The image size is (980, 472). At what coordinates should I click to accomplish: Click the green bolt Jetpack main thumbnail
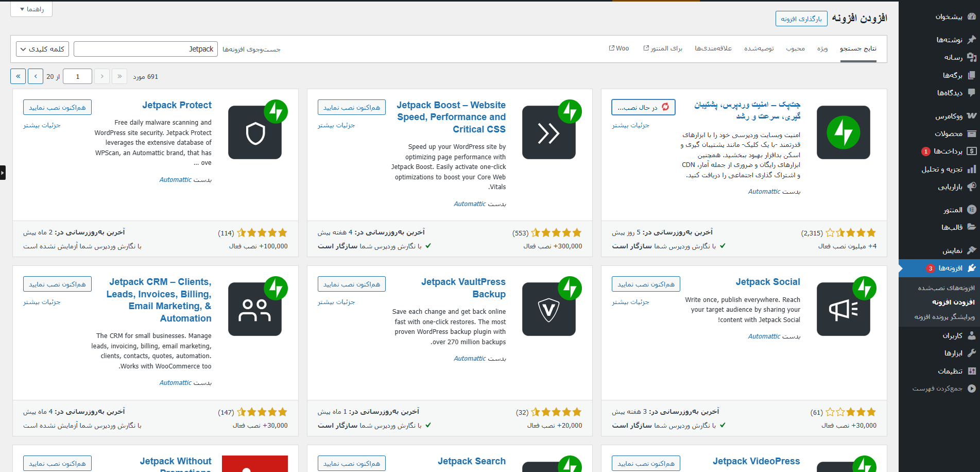(x=844, y=132)
